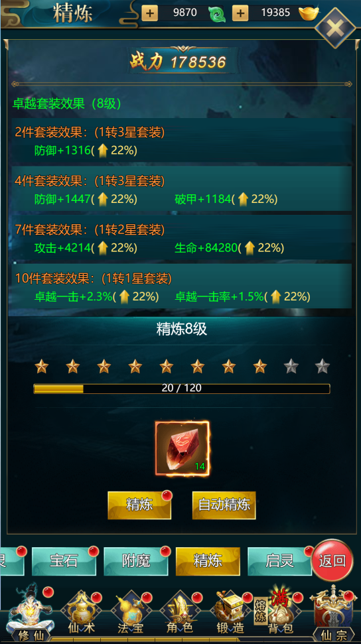This screenshot has width=361, height=644.
Task: Switch to the 宝石 gem tab
Action: (64, 561)
